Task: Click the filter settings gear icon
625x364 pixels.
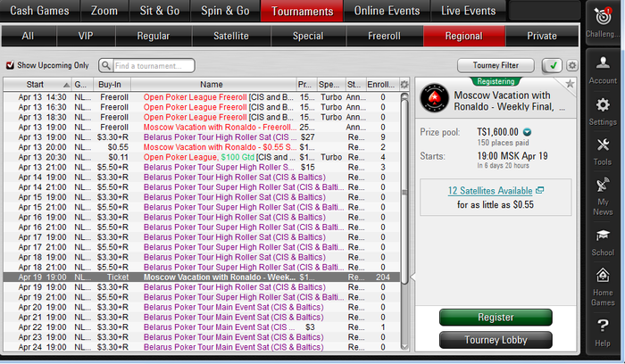Action: [x=572, y=65]
